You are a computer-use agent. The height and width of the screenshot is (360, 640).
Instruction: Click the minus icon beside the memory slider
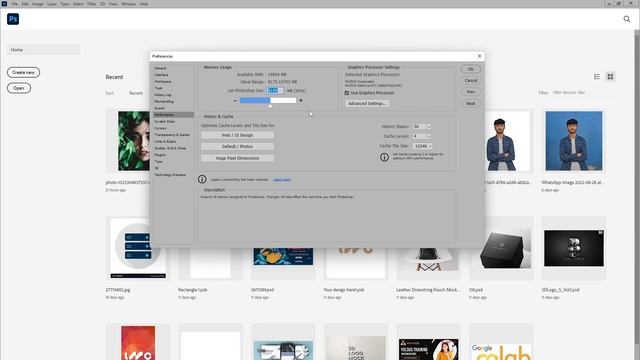(x=235, y=100)
